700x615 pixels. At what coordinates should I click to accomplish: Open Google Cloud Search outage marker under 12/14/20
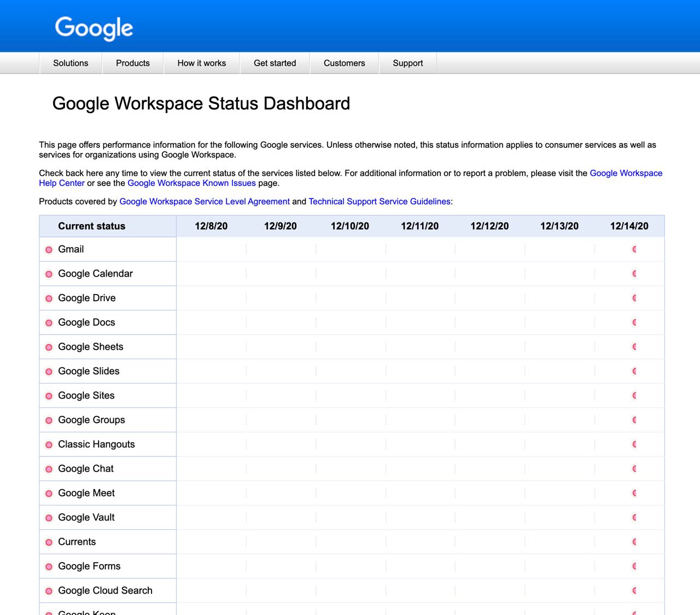click(634, 590)
